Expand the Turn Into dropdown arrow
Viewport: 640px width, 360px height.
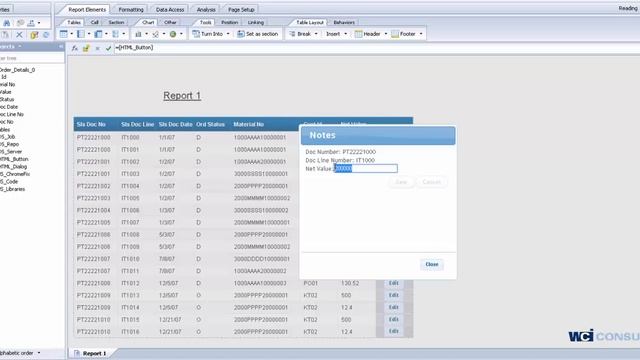[228, 34]
